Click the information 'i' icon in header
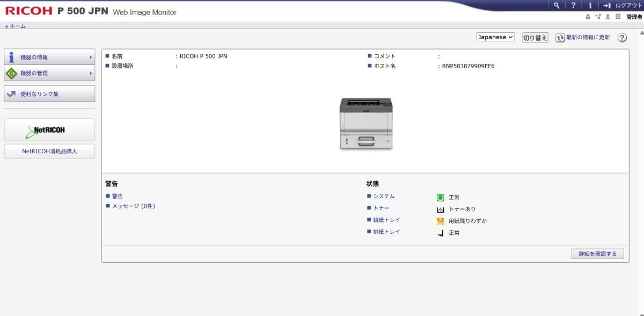 590,5
